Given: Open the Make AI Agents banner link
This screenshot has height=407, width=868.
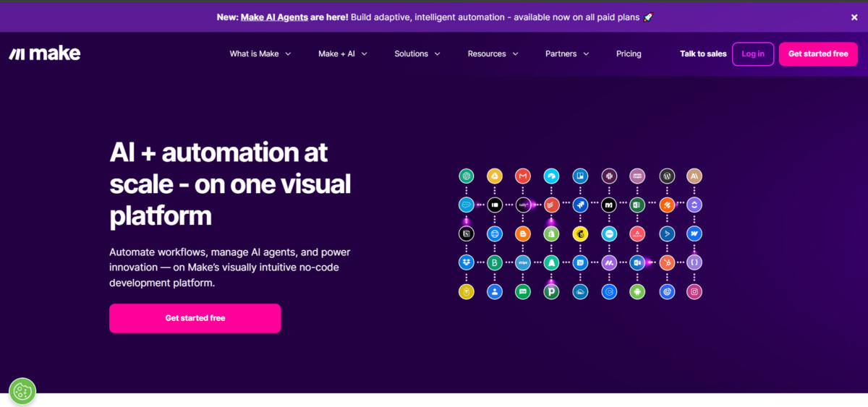Looking at the screenshot, I should 275,17.
